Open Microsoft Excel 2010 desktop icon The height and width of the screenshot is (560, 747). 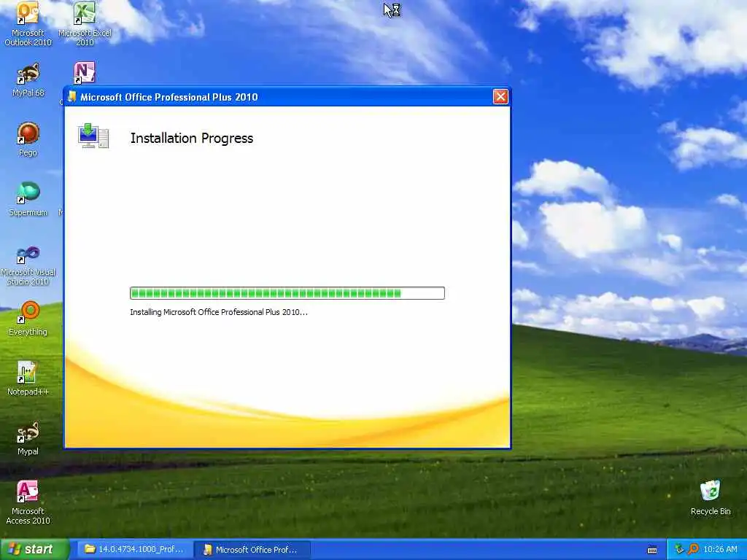[x=85, y=24]
